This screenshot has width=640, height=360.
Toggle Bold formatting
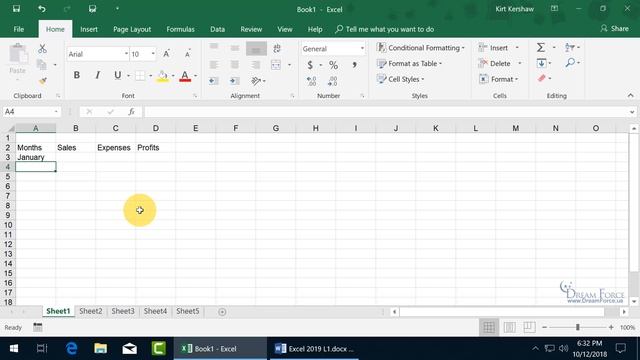(76, 75)
